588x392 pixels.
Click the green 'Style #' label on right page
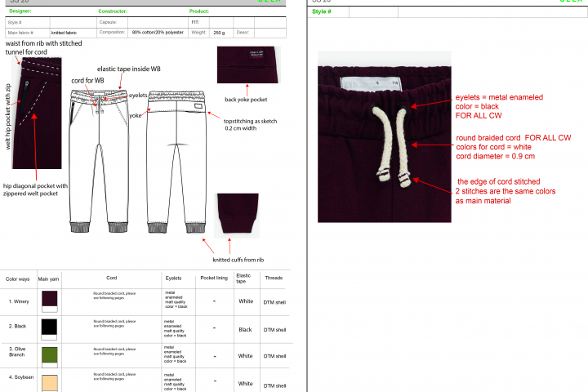(x=322, y=11)
